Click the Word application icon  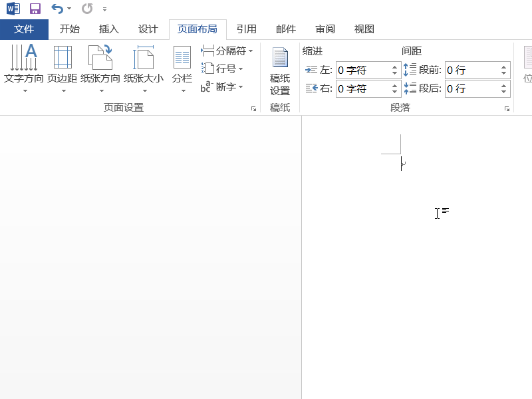13,9
